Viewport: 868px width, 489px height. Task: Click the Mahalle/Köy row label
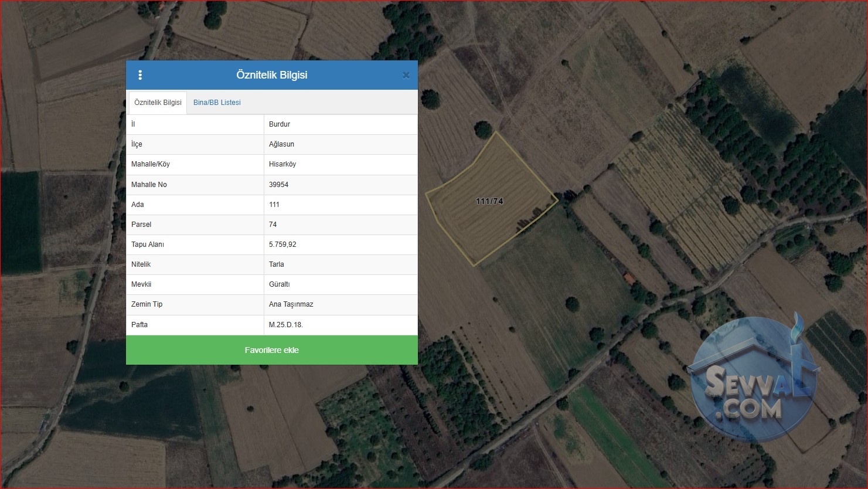coord(151,164)
